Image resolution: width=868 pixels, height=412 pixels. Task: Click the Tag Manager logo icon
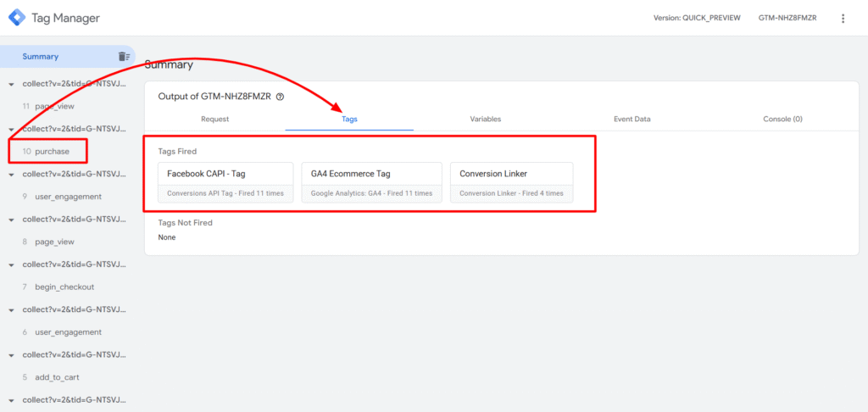coord(17,18)
